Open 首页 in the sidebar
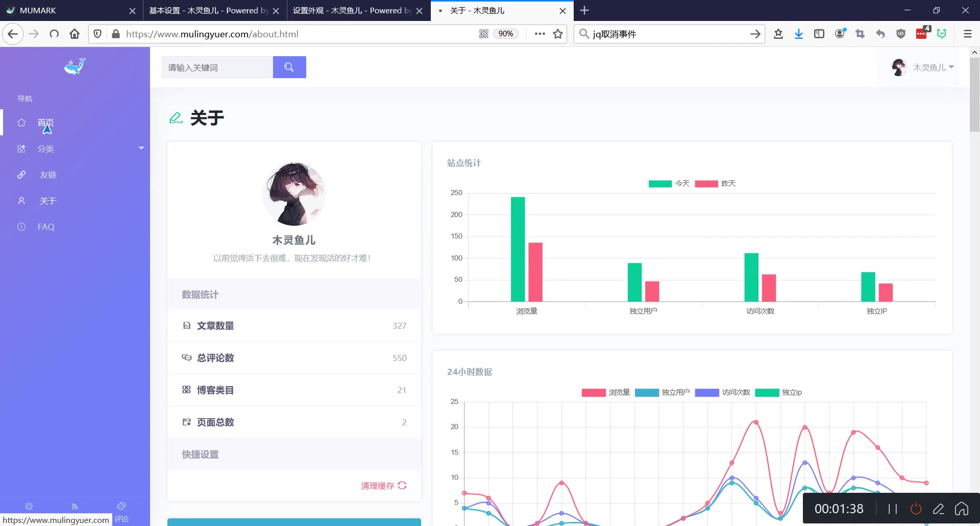This screenshot has width=980, height=526. pyautogui.click(x=45, y=123)
